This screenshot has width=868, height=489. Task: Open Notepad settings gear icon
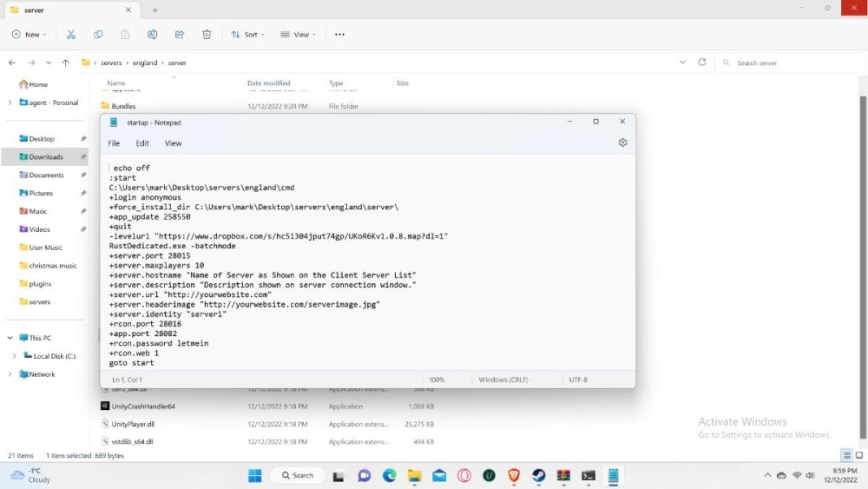pyautogui.click(x=622, y=142)
